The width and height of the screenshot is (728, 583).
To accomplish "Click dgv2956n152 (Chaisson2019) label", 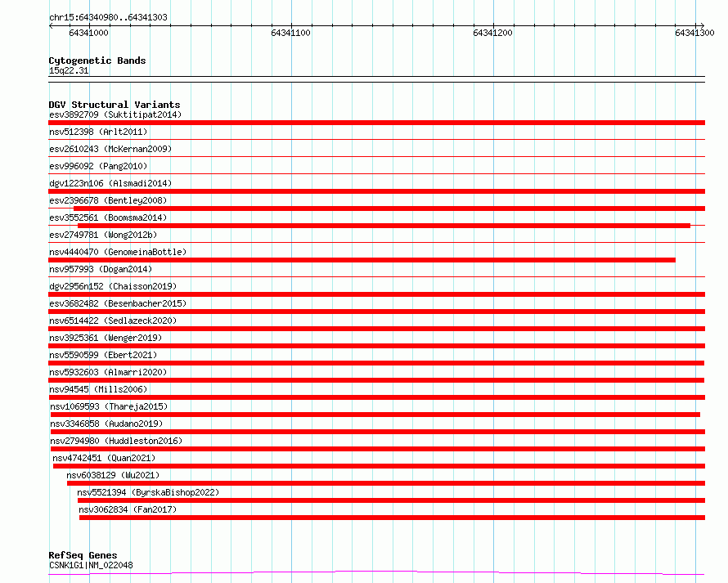I will 113,286.
